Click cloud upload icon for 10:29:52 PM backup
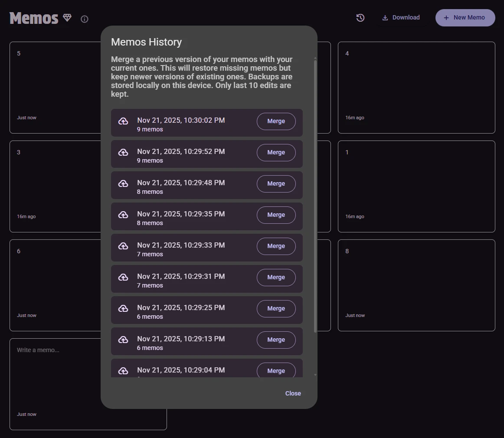This screenshot has width=504, height=438. coord(123,153)
